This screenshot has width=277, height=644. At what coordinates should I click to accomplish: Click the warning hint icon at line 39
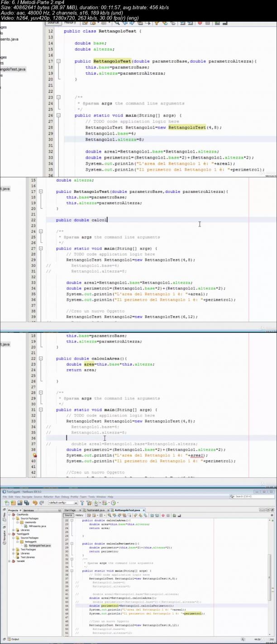[x=34, y=456]
